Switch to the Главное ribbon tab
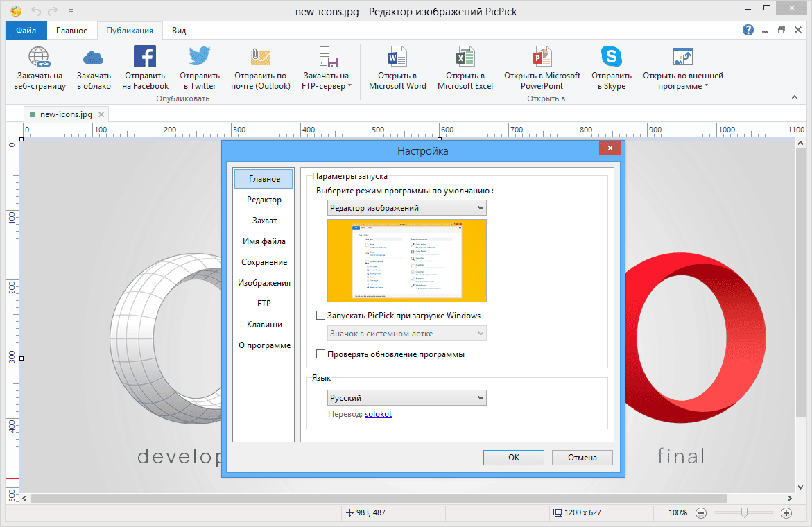 click(x=72, y=31)
